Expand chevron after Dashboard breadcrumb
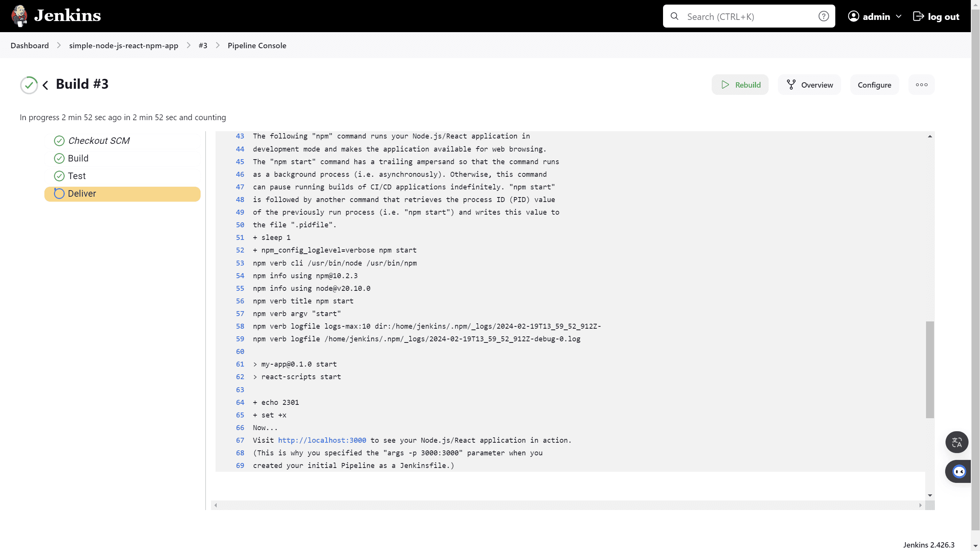The image size is (980, 551). coord(59,46)
